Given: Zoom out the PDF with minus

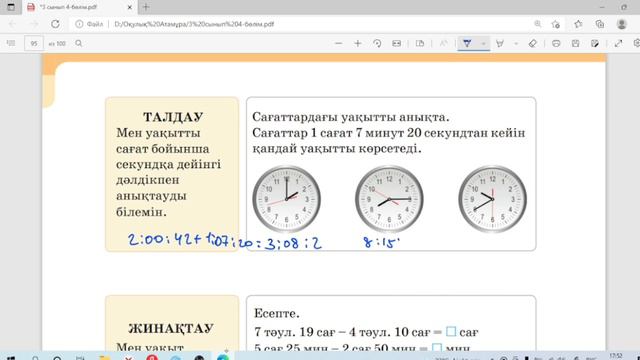Looking at the screenshot, I should point(338,43).
